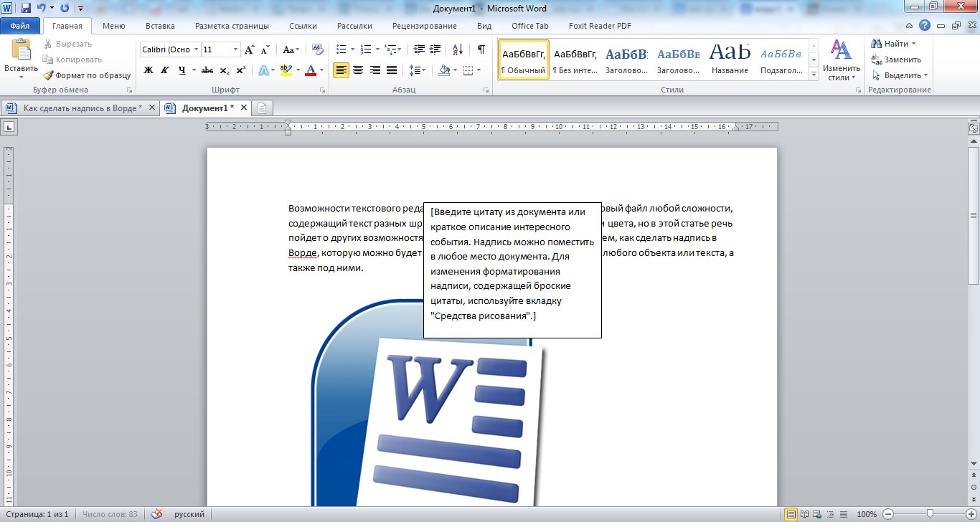Toggle left text alignment
This screenshot has width=980, height=522.
click(341, 70)
